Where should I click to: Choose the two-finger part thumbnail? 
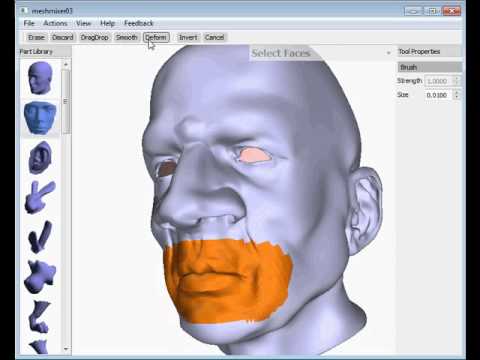point(40,237)
